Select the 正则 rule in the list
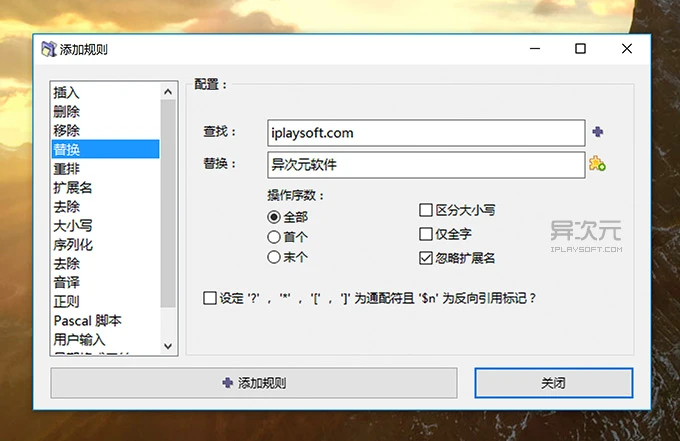Viewport: 680px width, 441px height. coord(67,301)
